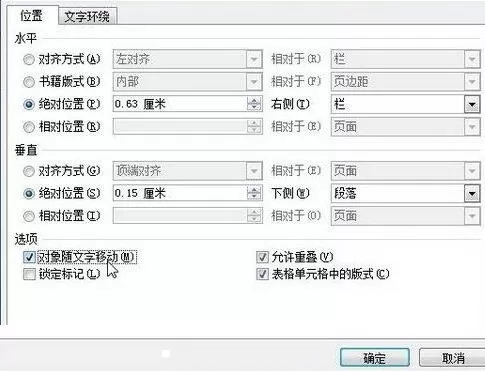
Task: Open 相对于(F) 页边距 dropdown
Action: pyautogui.click(x=472, y=82)
